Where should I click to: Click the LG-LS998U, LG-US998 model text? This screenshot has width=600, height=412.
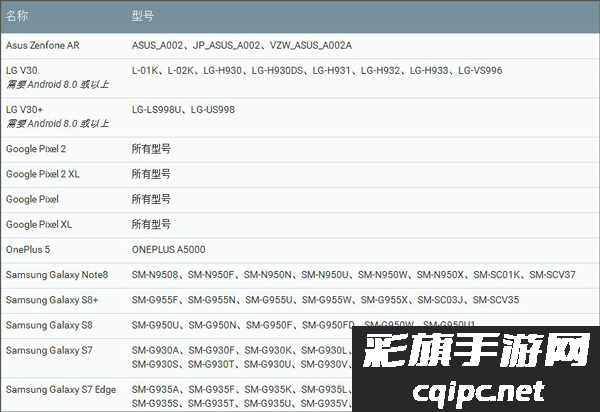click(x=183, y=109)
